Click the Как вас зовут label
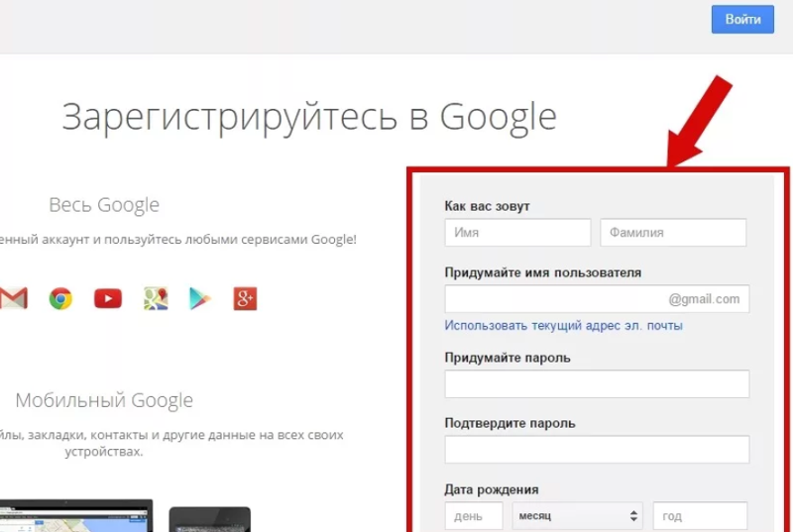This screenshot has width=793, height=532. click(487, 206)
